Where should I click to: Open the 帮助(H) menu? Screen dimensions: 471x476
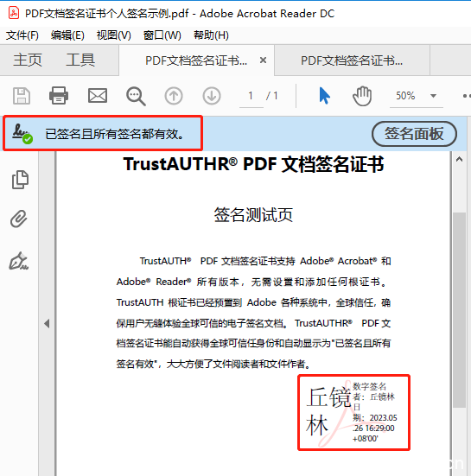(x=211, y=35)
